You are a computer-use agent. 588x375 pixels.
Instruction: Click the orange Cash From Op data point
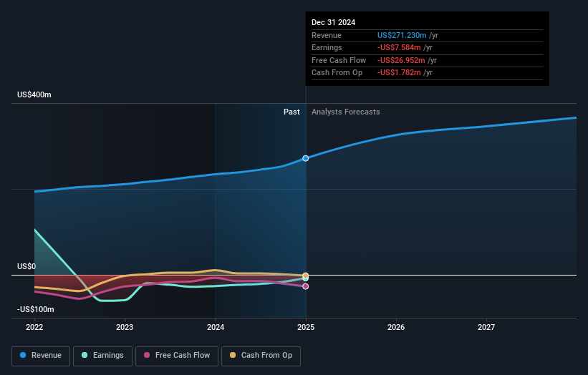pyautogui.click(x=306, y=276)
